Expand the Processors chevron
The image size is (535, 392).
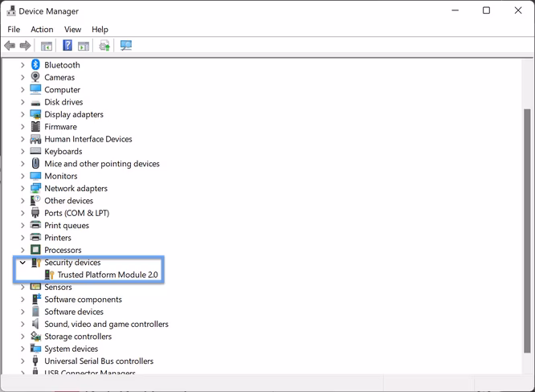22,250
